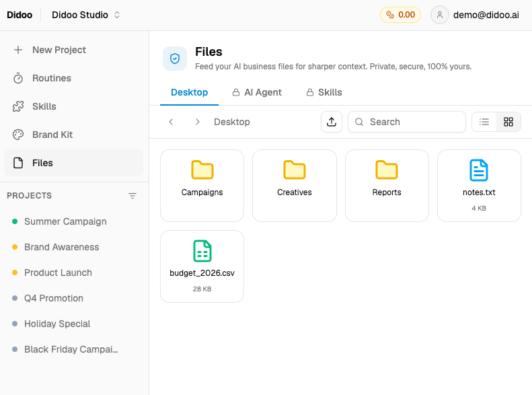Navigate back with the left chevron
This screenshot has width=532, height=395.
[172, 122]
